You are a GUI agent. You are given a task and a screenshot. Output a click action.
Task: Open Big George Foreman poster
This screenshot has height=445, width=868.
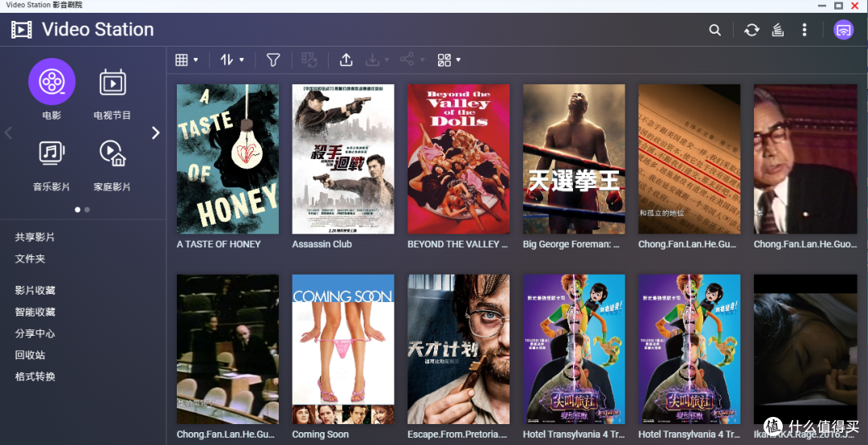click(574, 159)
